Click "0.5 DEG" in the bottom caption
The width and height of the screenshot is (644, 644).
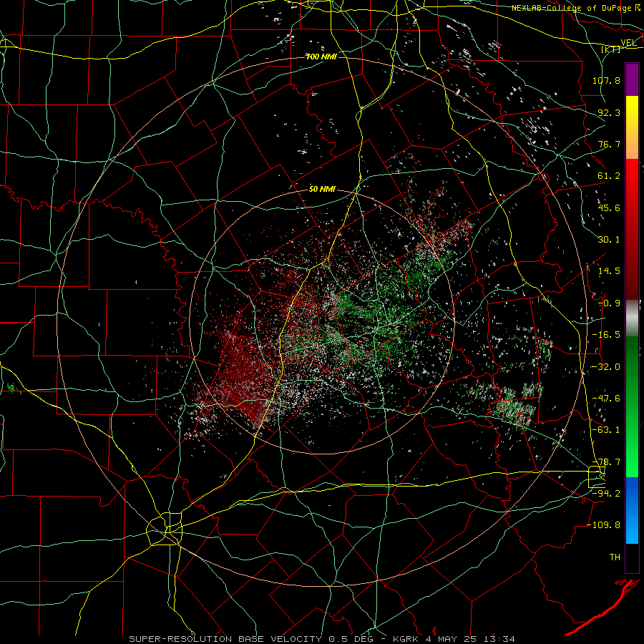351,639
